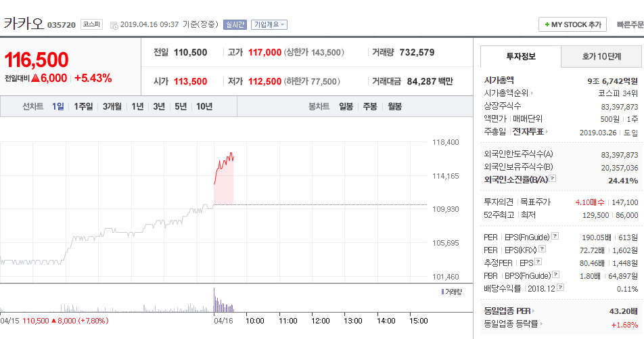Viewport: 644px width, 339px height.
Task: Click help icon next to PER EPS(KRX)
Action: [x=542, y=248]
